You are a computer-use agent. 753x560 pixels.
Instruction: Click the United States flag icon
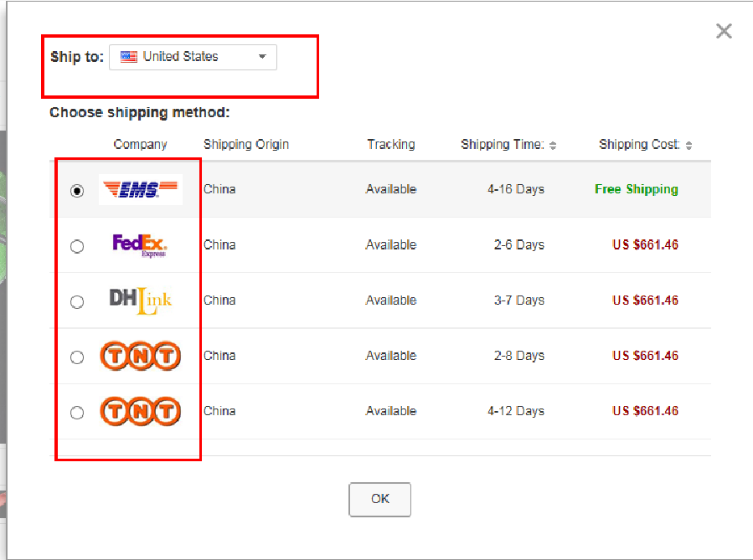point(129,57)
